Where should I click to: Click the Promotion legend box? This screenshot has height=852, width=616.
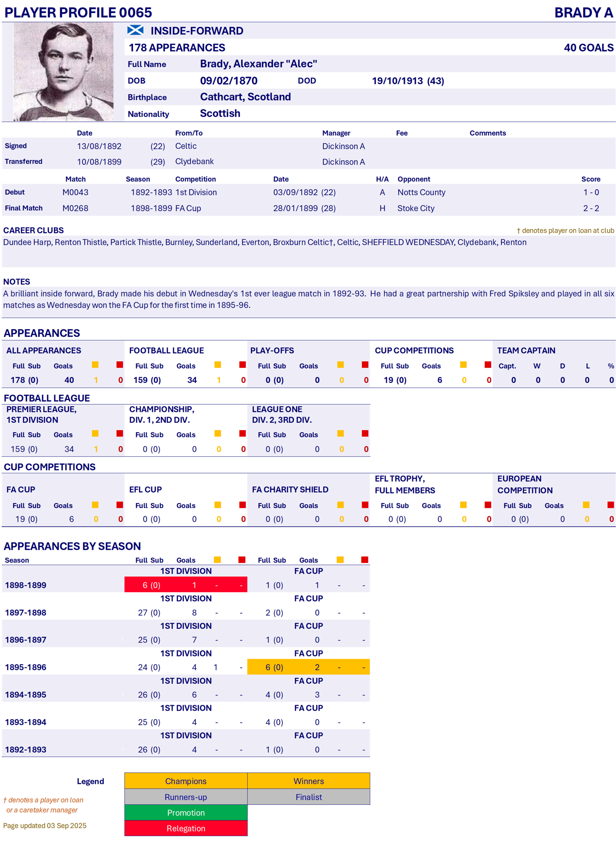tap(185, 813)
